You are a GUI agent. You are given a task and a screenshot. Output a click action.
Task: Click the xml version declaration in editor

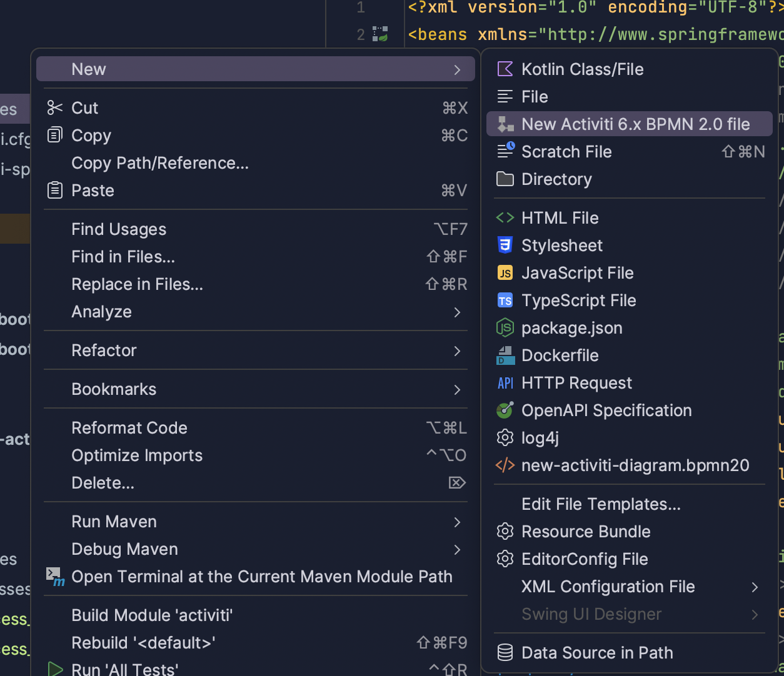pyautogui.click(x=595, y=7)
